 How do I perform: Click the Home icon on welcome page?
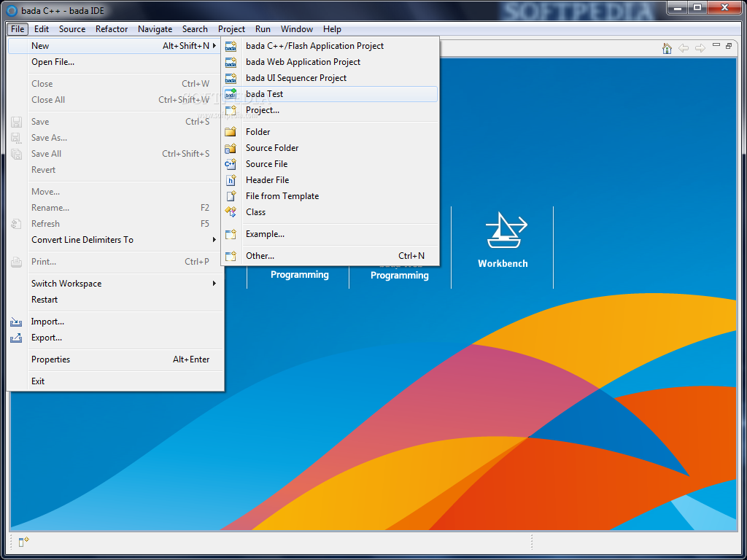pyautogui.click(x=667, y=48)
